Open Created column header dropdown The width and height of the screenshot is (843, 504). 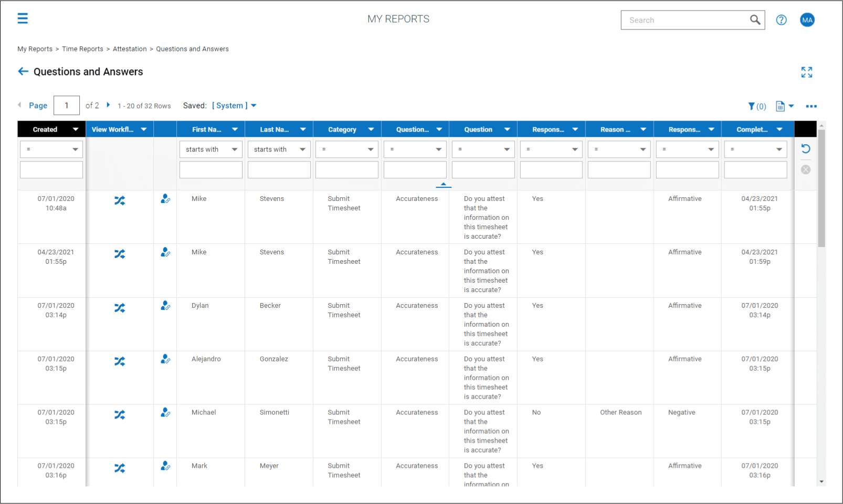click(x=76, y=130)
